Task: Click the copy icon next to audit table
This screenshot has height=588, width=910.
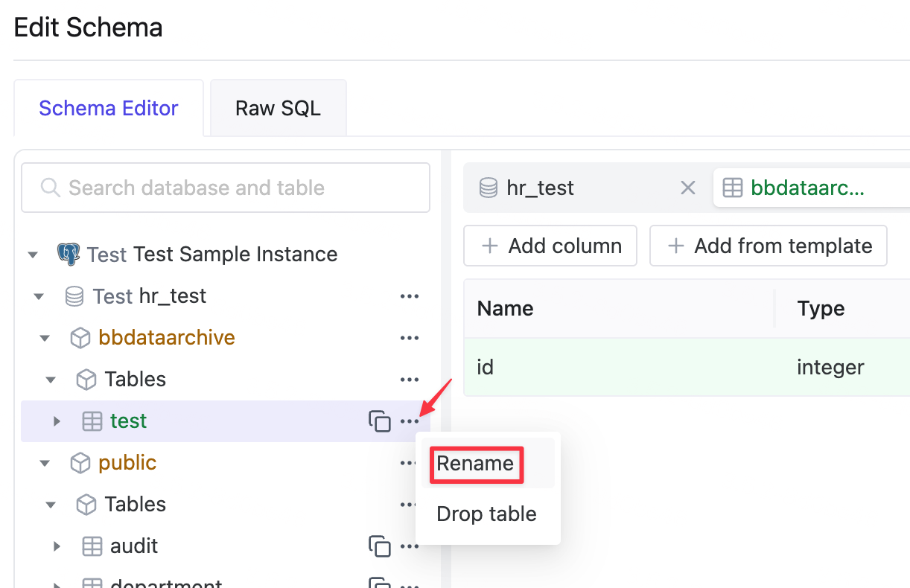Action: point(380,546)
